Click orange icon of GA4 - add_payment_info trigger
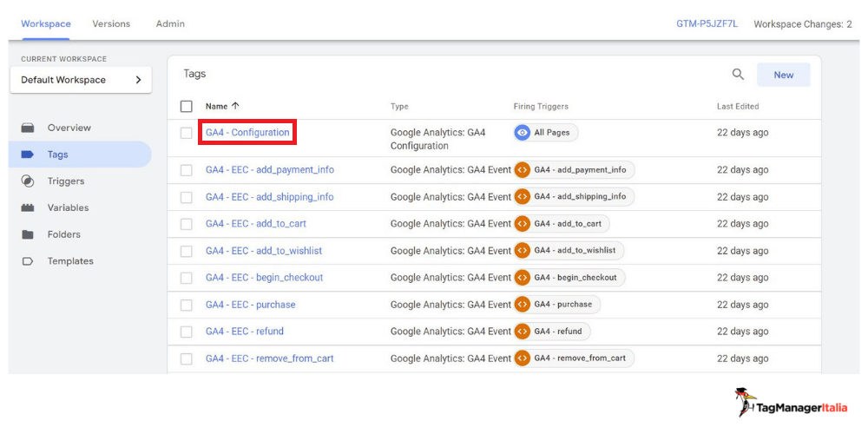The width and height of the screenshot is (868, 434). [522, 170]
